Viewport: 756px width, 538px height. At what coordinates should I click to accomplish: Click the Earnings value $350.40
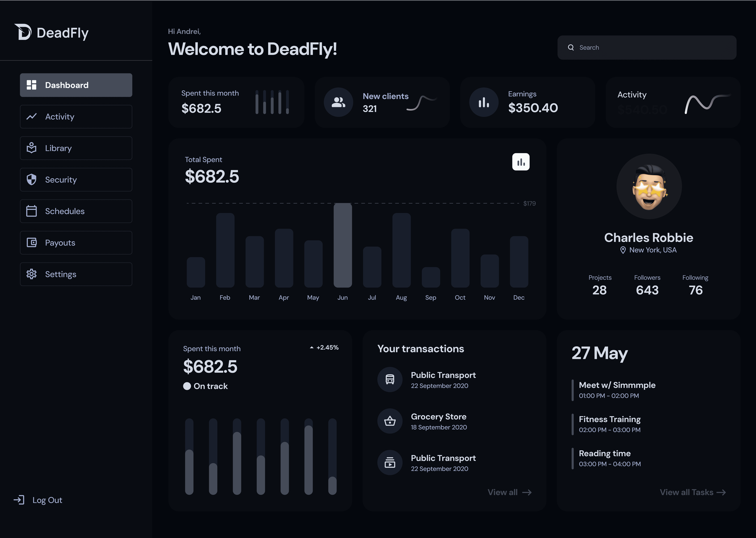[x=533, y=108]
